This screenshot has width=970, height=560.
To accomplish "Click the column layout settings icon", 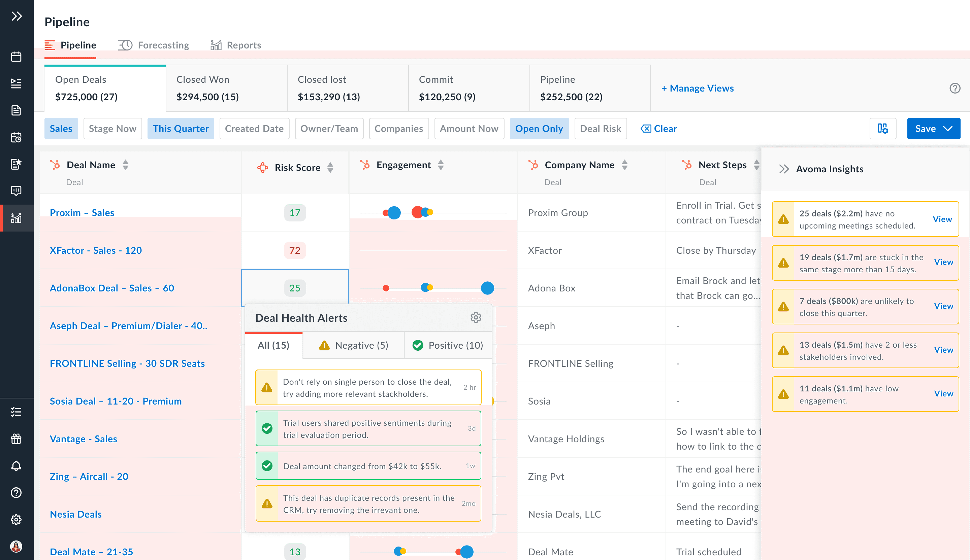I will click(883, 129).
